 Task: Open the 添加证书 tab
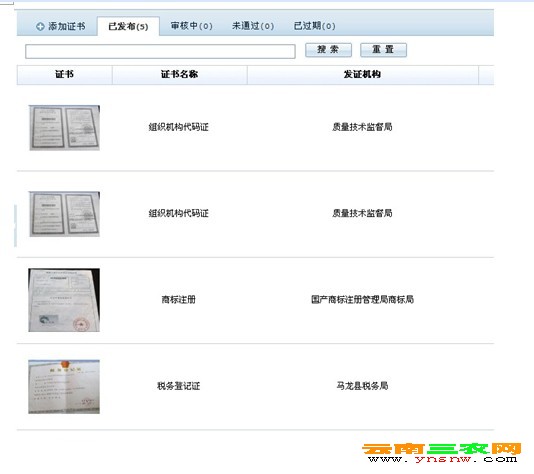pos(61,26)
